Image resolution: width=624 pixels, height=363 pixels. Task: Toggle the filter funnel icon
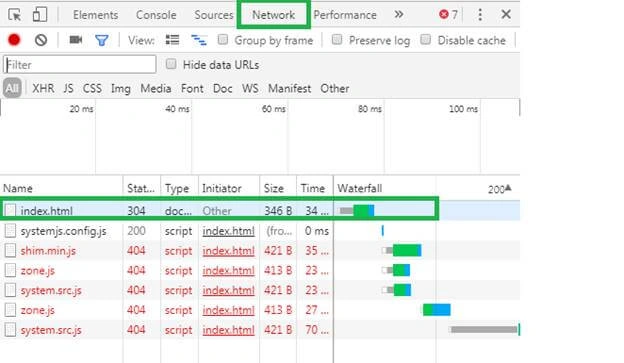coord(101,40)
